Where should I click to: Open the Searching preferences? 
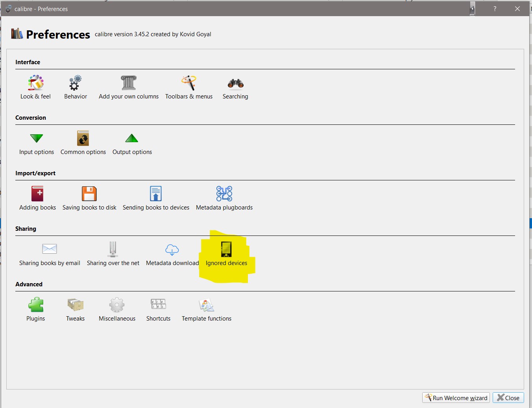tap(235, 87)
